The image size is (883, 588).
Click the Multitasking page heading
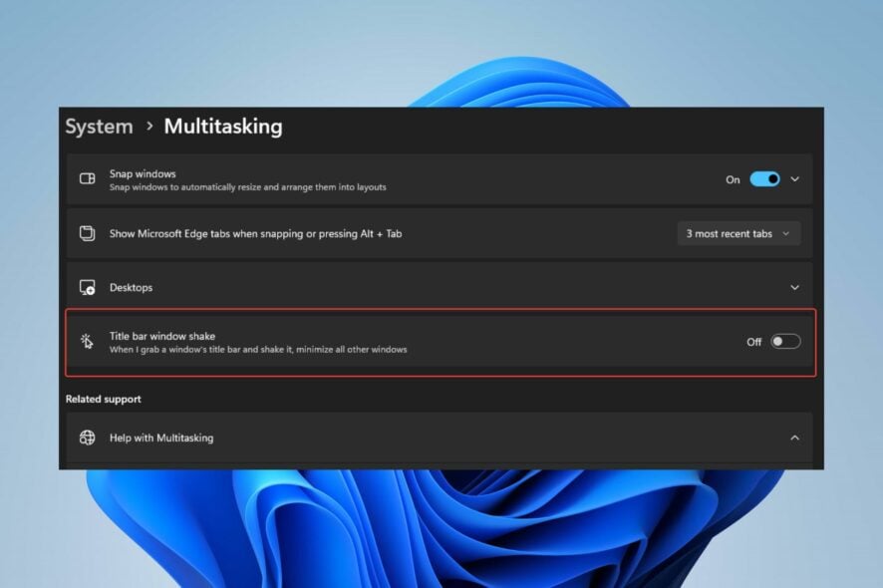223,127
